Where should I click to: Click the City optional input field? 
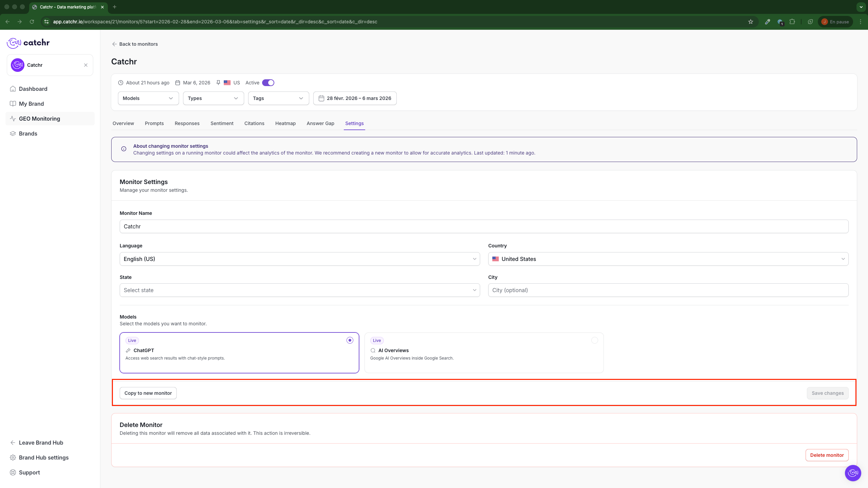point(668,290)
